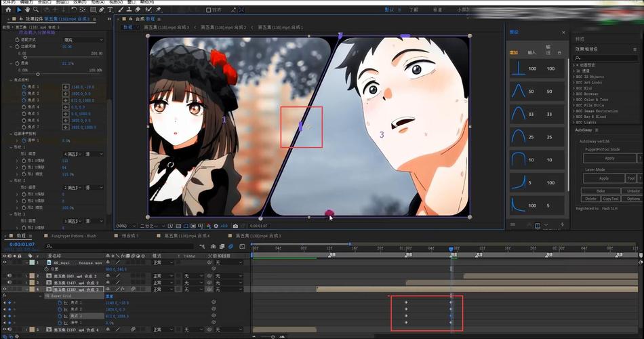Select the Puppet Pin tool
644x339 pixels.
point(159,9)
